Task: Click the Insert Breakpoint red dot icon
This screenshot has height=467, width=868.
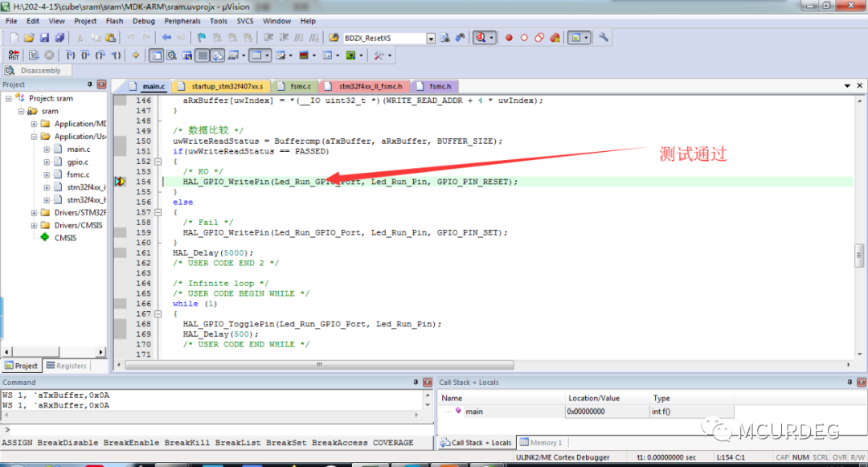Action: point(509,38)
